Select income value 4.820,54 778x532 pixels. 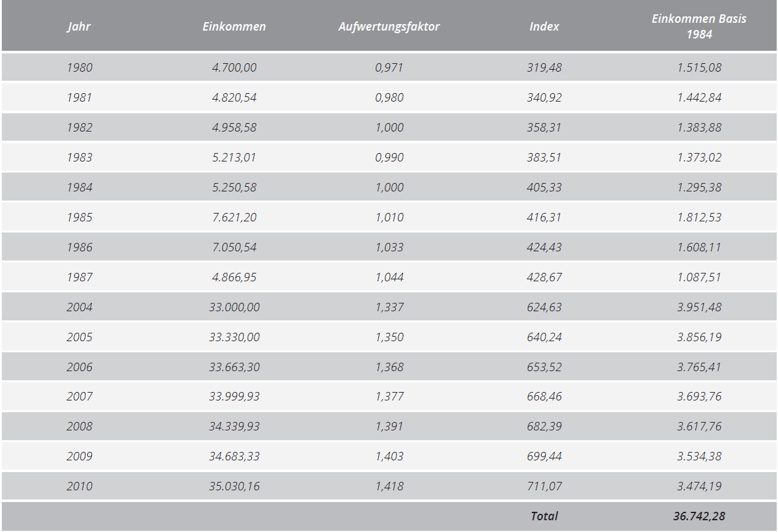coord(234,97)
